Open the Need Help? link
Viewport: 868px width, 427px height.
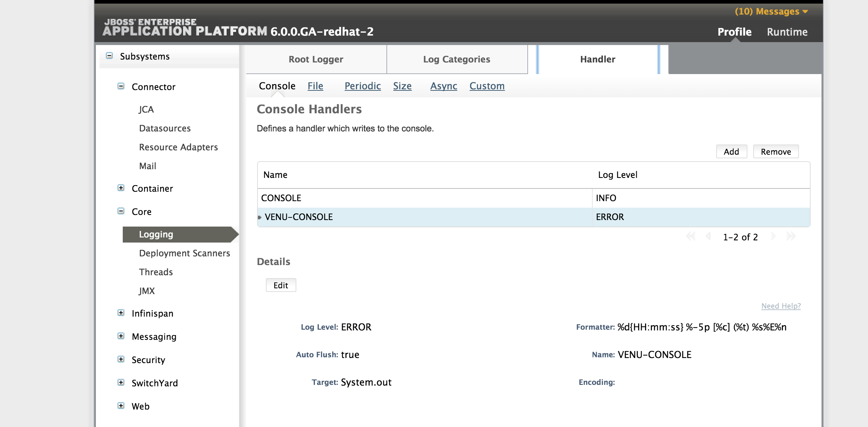781,306
